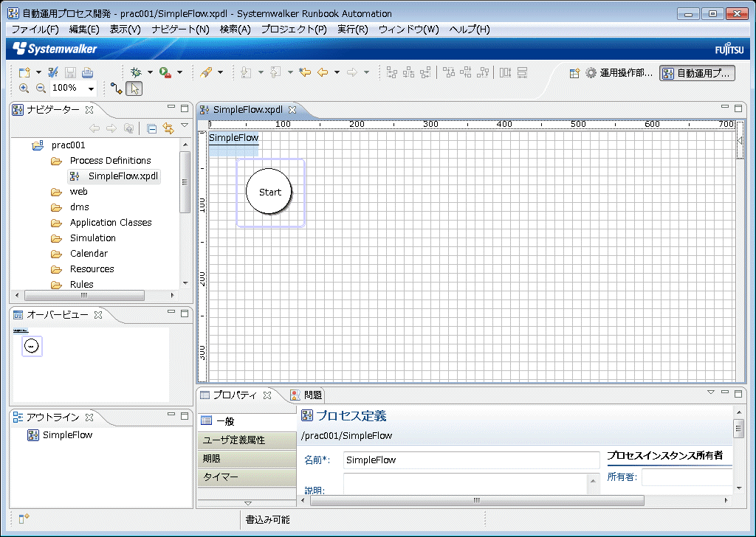Click the Navigator horizontal scrollbar thumb

pos(84,295)
